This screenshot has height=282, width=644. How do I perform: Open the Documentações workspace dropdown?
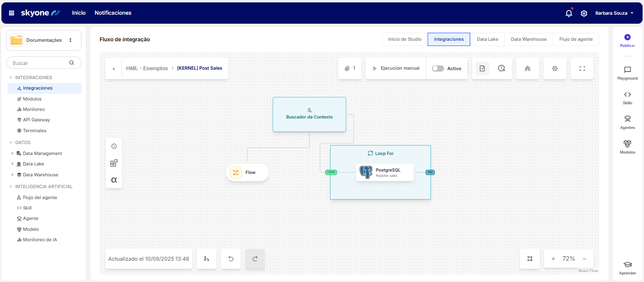pos(44,40)
